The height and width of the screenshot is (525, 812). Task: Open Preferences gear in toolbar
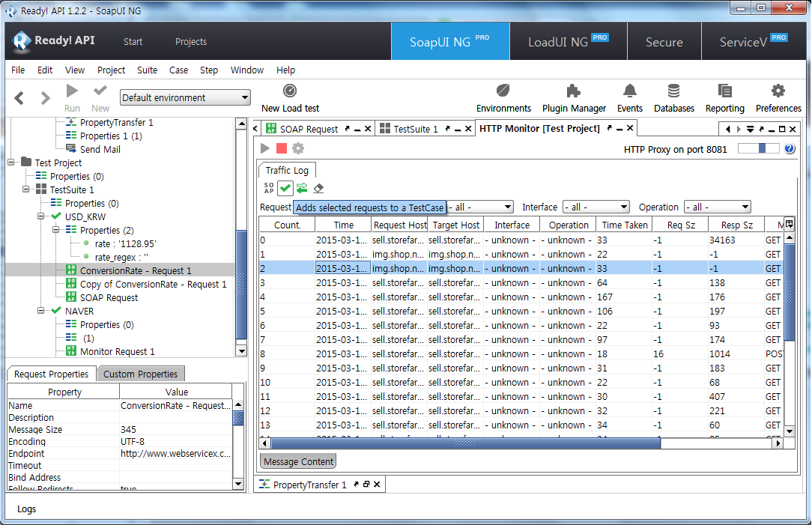click(778, 98)
